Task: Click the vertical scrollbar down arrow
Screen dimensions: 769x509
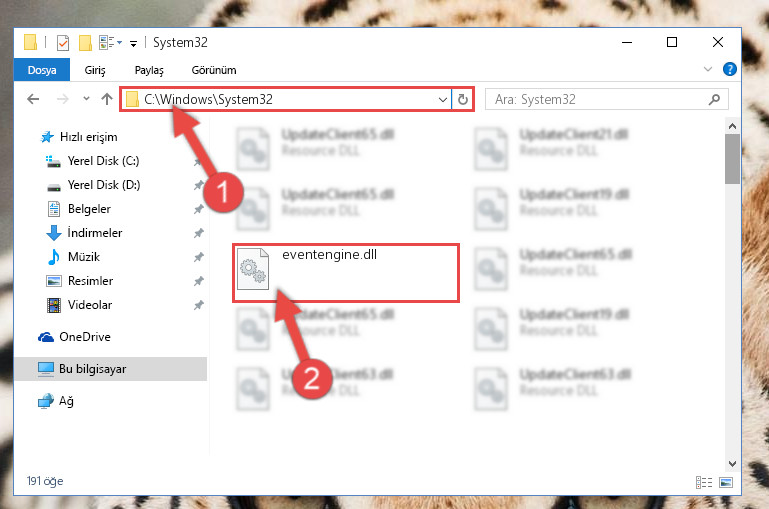Action: pos(732,463)
